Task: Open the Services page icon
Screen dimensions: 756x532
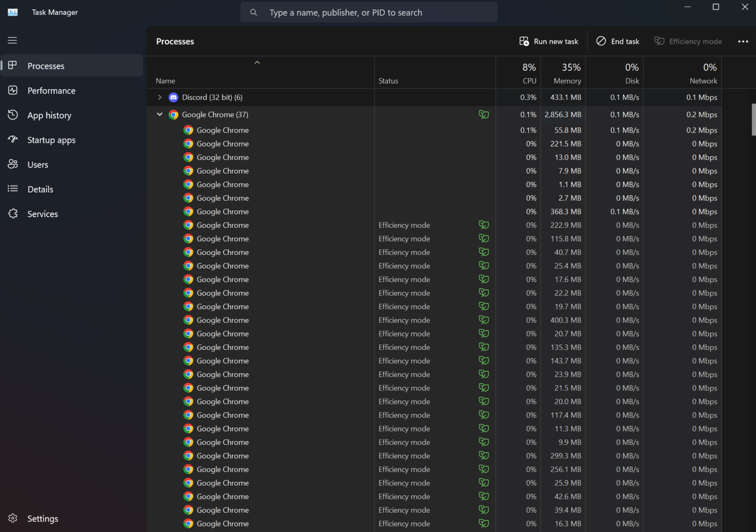Action: pos(13,214)
